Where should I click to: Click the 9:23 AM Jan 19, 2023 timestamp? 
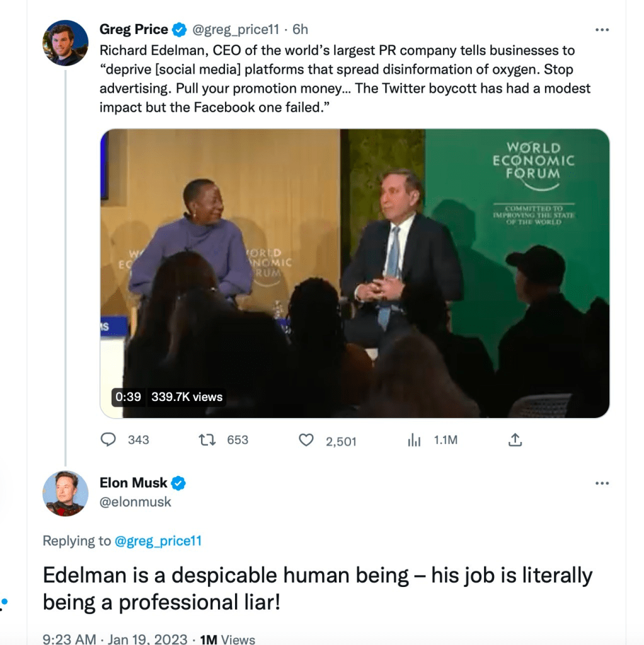[x=115, y=639]
